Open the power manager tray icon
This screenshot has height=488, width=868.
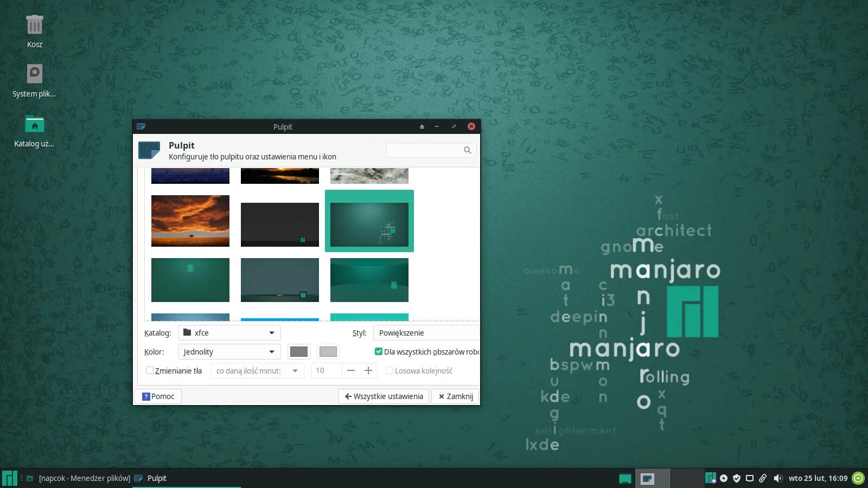click(x=724, y=478)
